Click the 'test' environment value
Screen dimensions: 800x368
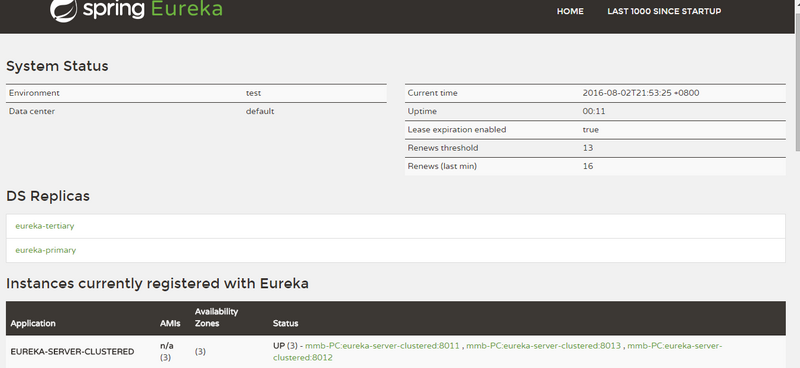coord(253,93)
